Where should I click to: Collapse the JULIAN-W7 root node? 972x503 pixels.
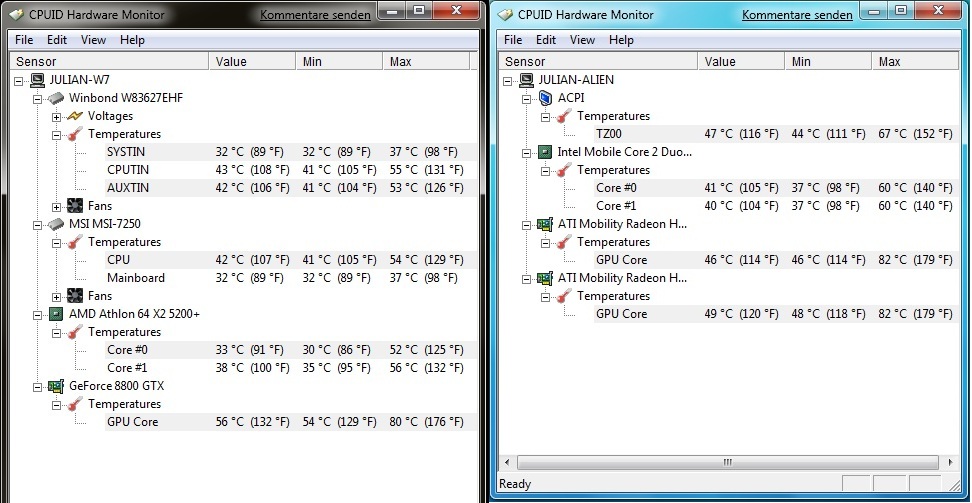[x=19, y=81]
